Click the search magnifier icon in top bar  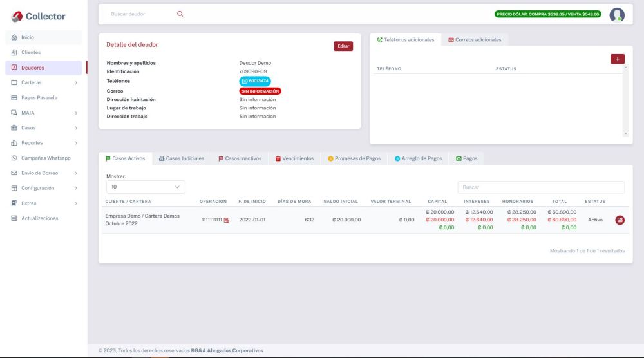coord(180,14)
